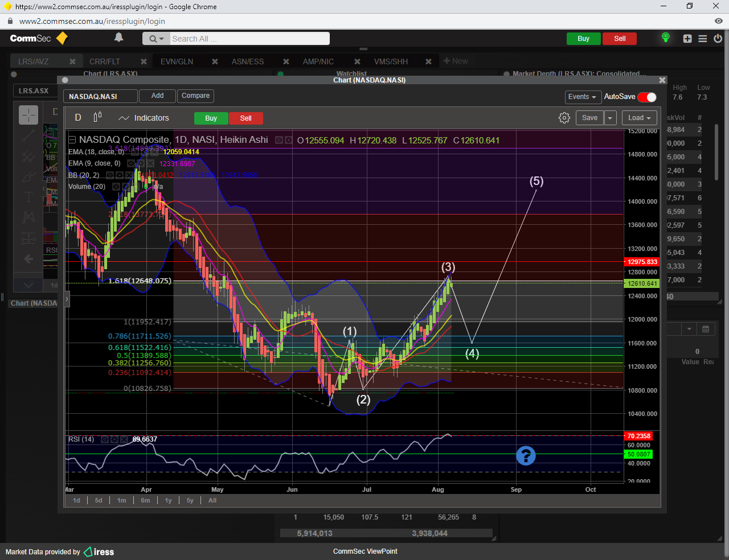The height and width of the screenshot is (560, 729).
Task: Click the candlestick chart style icon
Action: [97, 117]
